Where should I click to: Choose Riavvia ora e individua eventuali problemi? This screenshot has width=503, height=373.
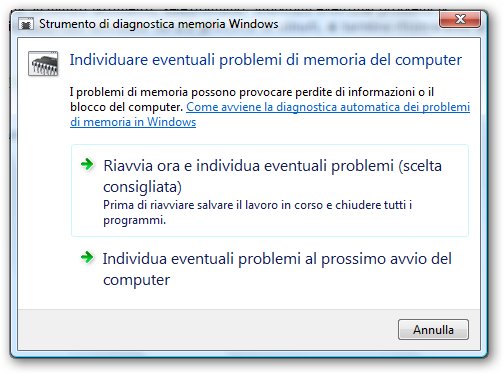pyautogui.click(x=270, y=191)
